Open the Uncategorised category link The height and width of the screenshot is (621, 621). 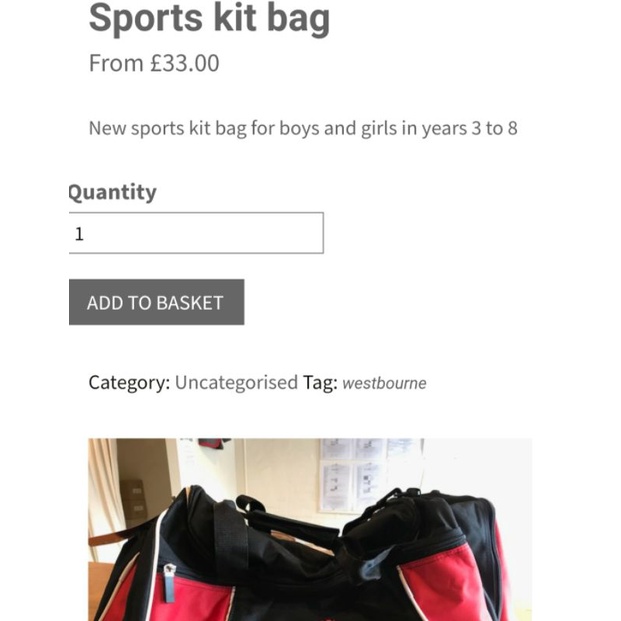point(236,383)
